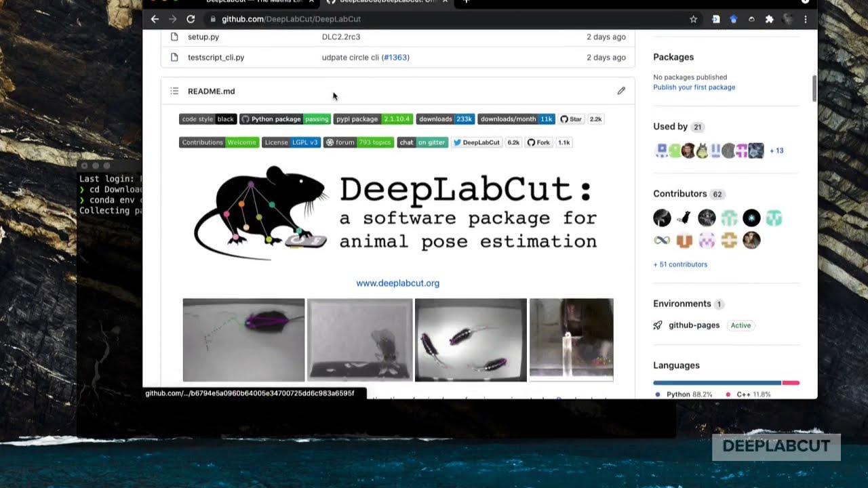Switch to the first DeepLabCut browser tab
This screenshot has height=488, width=868.
pos(254,2)
